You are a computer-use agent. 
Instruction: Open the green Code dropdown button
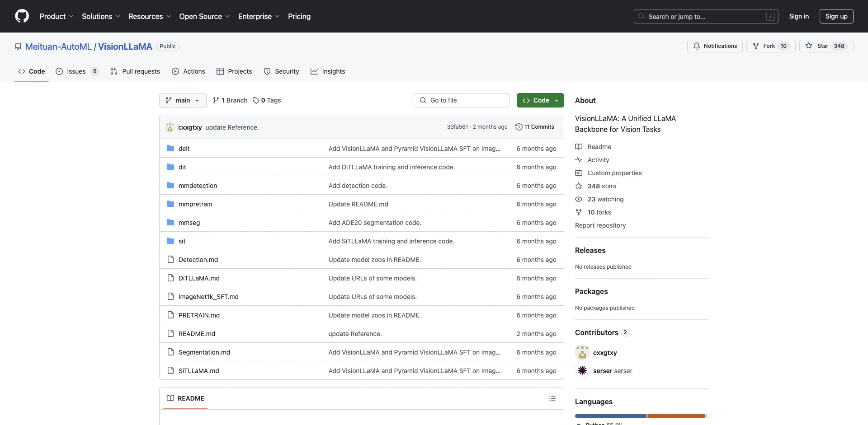click(540, 100)
